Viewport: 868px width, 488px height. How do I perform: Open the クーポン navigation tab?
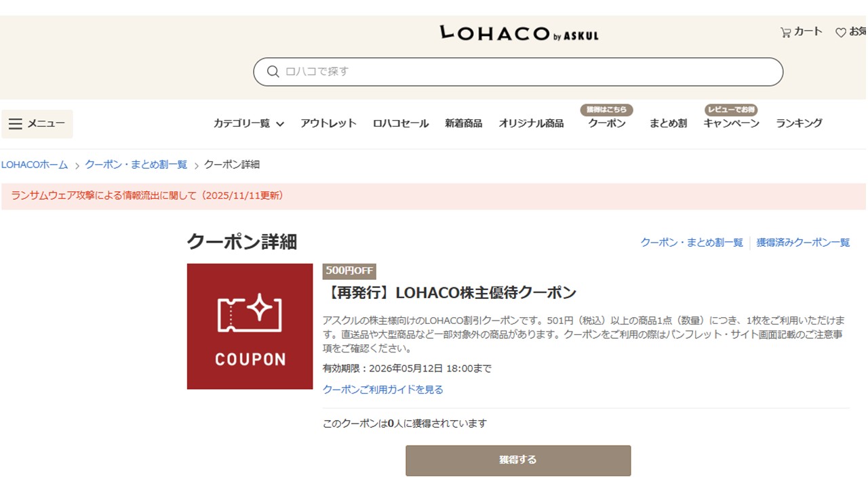(606, 123)
